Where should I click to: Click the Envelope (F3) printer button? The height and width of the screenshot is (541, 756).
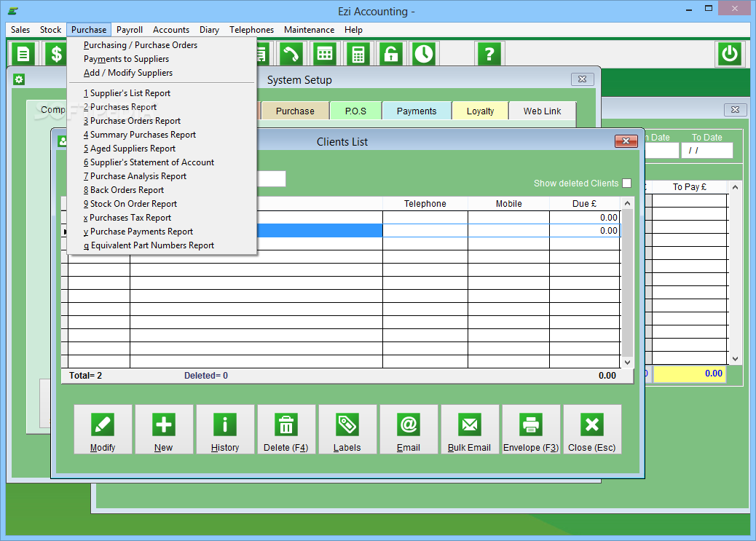coord(532,429)
